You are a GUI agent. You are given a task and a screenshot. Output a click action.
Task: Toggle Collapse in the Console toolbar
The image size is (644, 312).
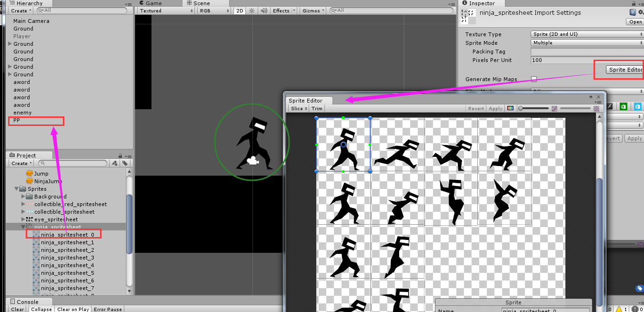point(41,309)
